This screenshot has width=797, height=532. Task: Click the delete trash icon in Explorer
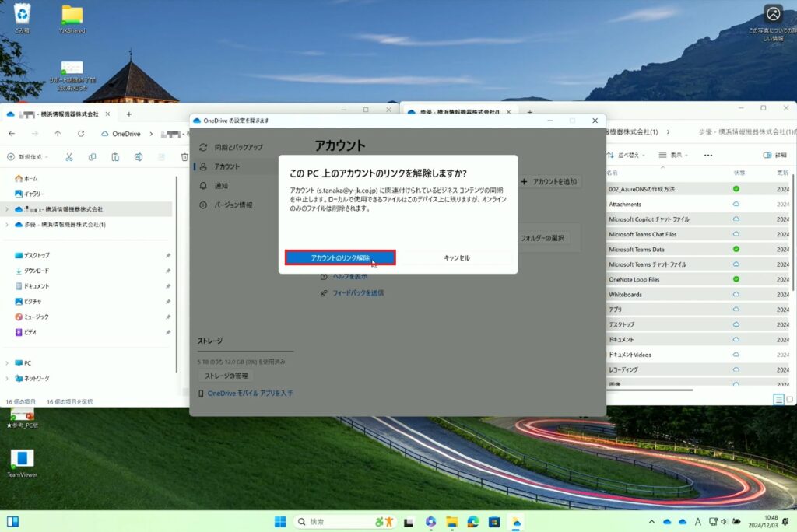point(184,157)
